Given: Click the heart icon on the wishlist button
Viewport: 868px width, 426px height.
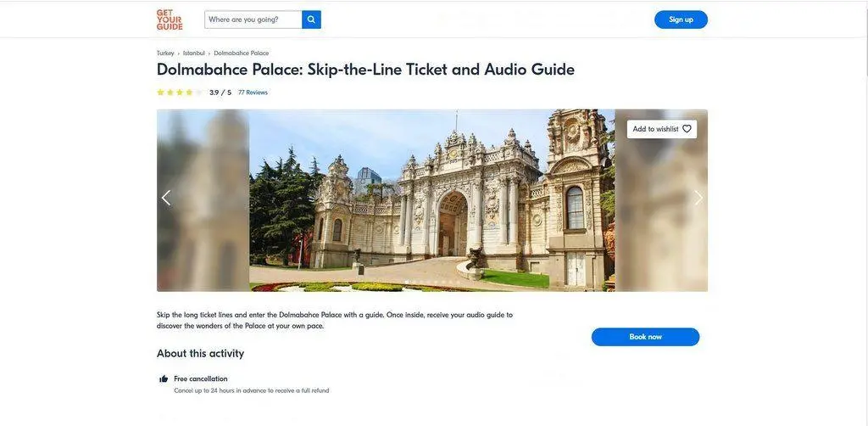Looking at the screenshot, I should tap(687, 129).
